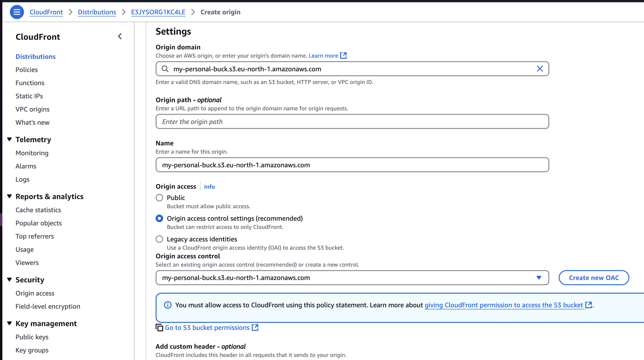Collapse the Telemetry sidebar section
This screenshot has height=360, width=644.
(x=9, y=139)
